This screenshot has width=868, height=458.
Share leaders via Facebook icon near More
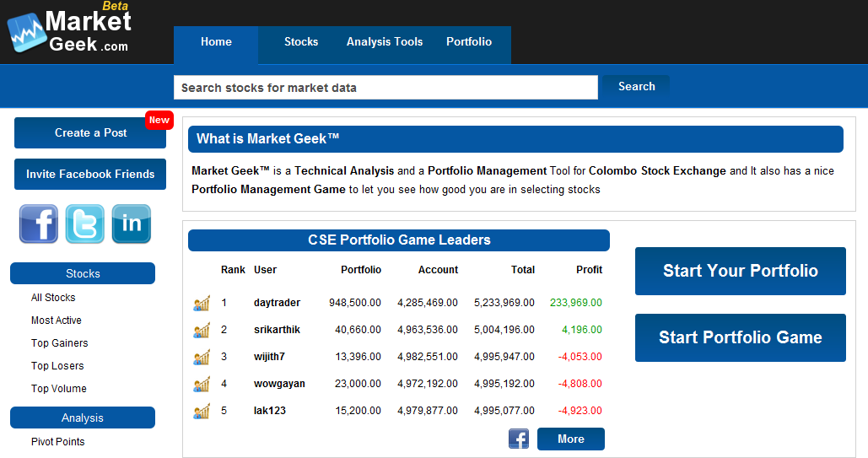pyautogui.click(x=519, y=439)
